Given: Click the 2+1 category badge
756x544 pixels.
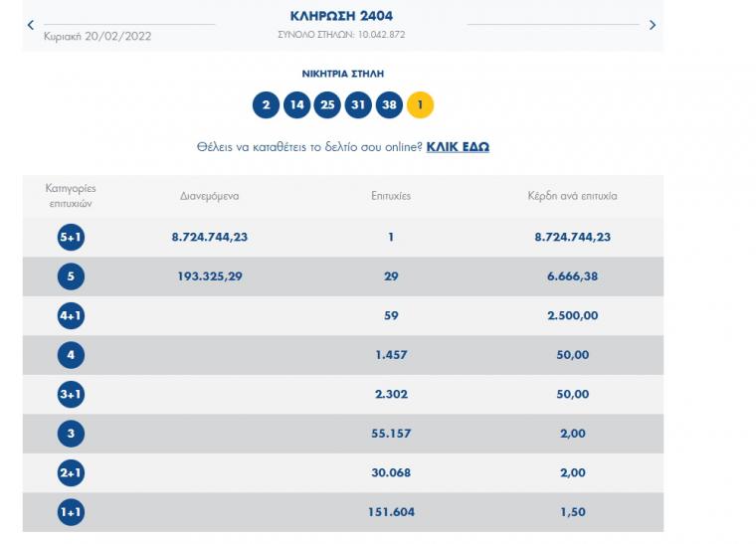Looking at the screenshot, I should coord(71,472).
